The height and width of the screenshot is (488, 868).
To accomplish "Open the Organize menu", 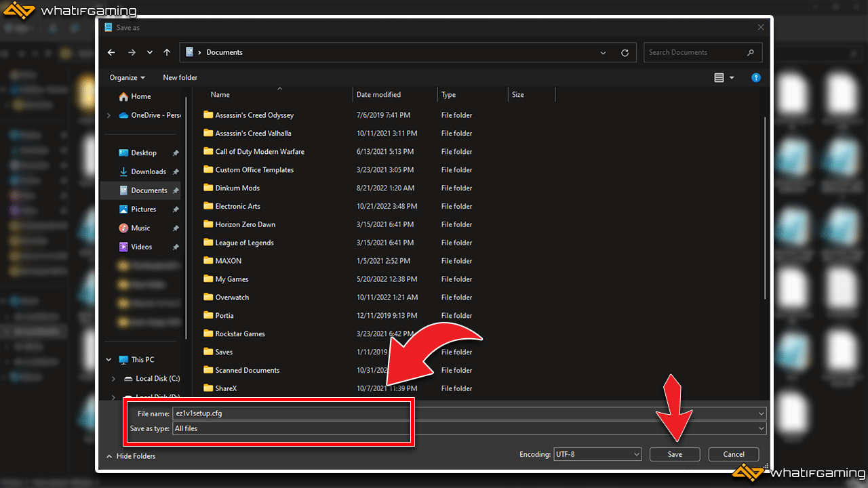I will tap(127, 77).
